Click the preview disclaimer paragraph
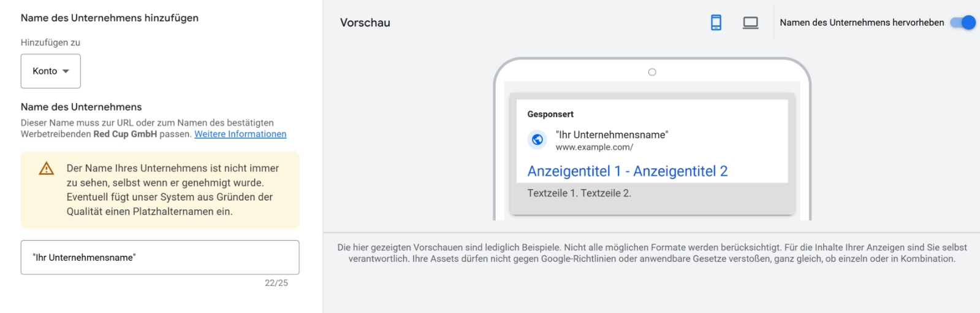Image resolution: width=980 pixels, height=313 pixels. [x=652, y=253]
